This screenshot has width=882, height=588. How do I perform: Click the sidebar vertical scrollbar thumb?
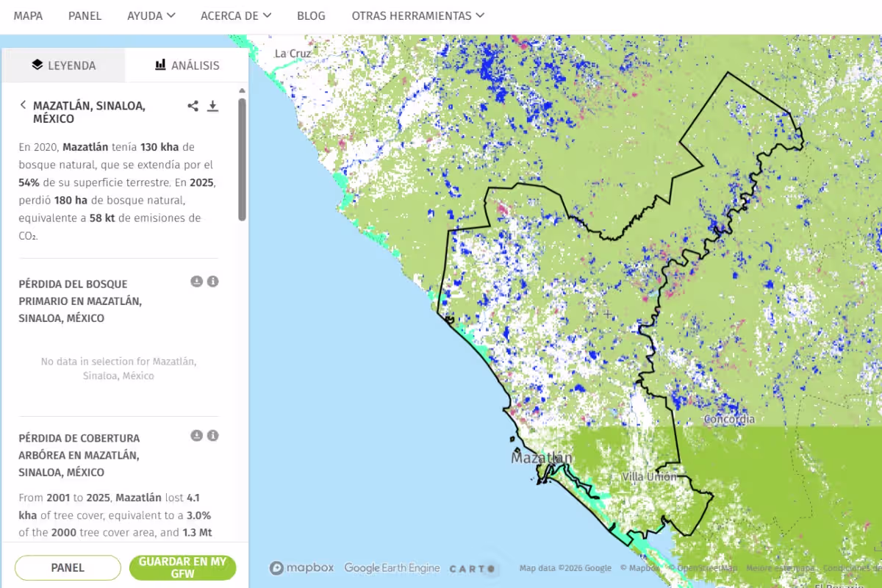(242, 159)
